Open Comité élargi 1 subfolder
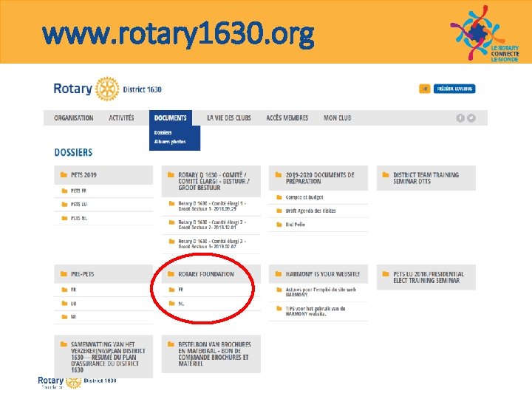Viewport: 532px width, 399px height. pos(211,206)
